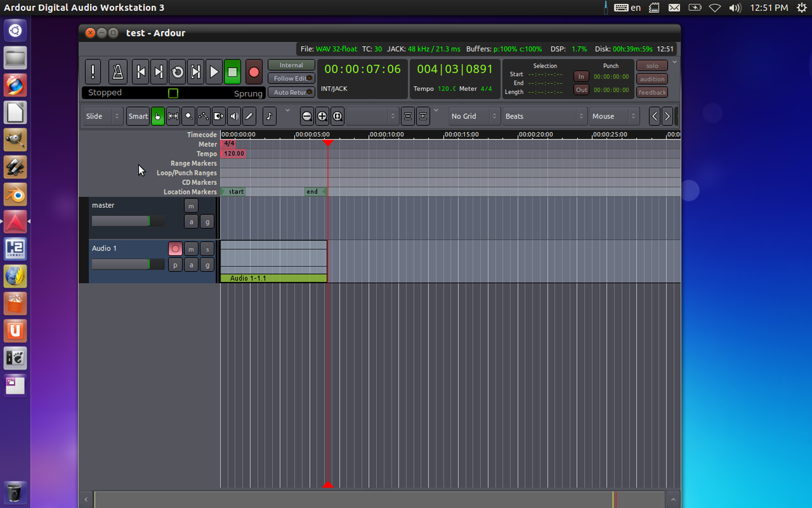Open the Beats snap-to dropdown

pyautogui.click(x=545, y=117)
